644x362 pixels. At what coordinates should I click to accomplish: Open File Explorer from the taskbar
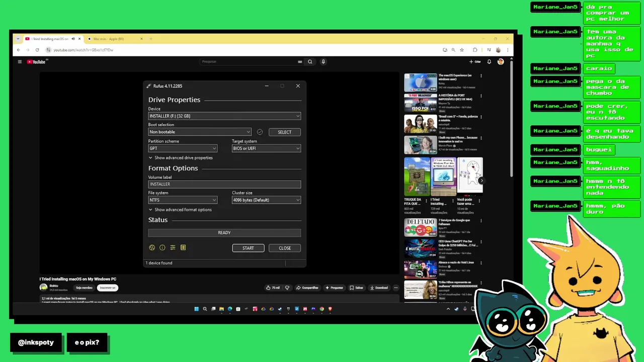[221, 309]
